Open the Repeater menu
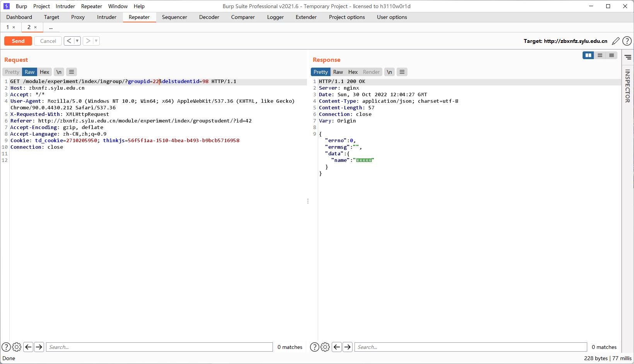Viewport: 634px width, 364px height. [92, 6]
